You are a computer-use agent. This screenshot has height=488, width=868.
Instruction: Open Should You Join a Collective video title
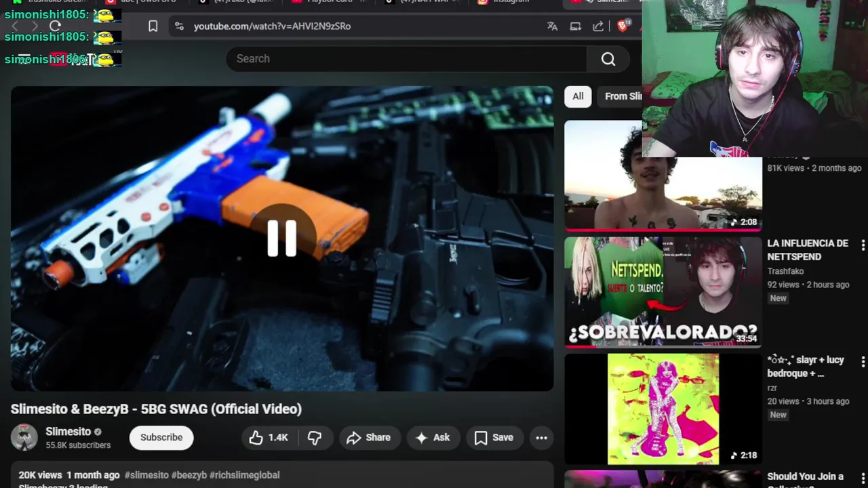pyautogui.click(x=806, y=480)
